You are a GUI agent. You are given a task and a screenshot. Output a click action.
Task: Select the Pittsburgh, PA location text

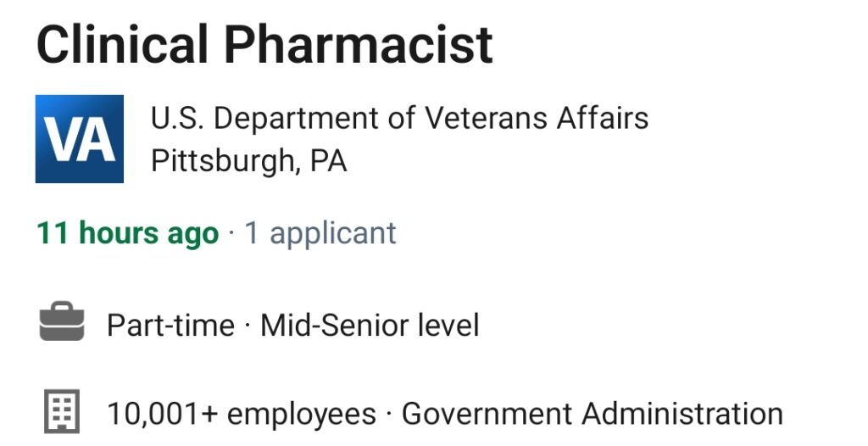(249, 161)
